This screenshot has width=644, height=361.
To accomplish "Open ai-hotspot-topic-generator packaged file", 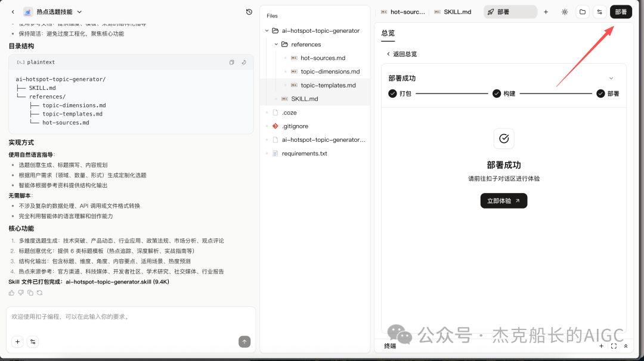I will click(323, 140).
